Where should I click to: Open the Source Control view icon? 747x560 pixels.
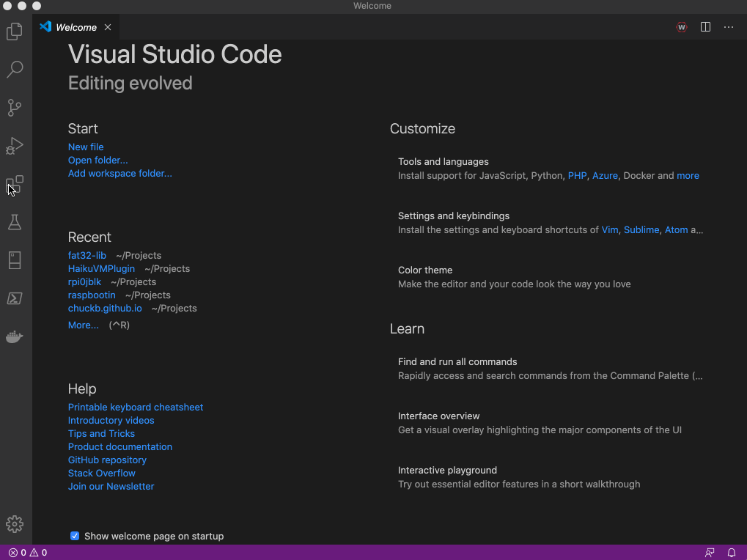point(15,108)
